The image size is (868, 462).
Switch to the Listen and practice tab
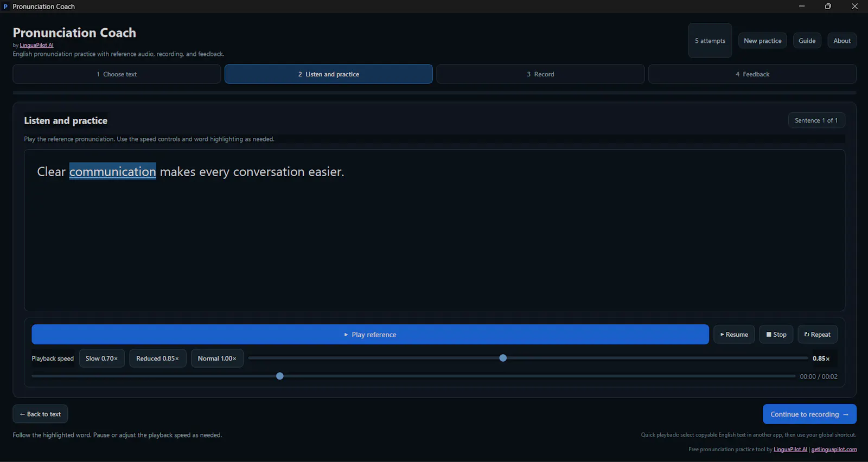click(329, 74)
